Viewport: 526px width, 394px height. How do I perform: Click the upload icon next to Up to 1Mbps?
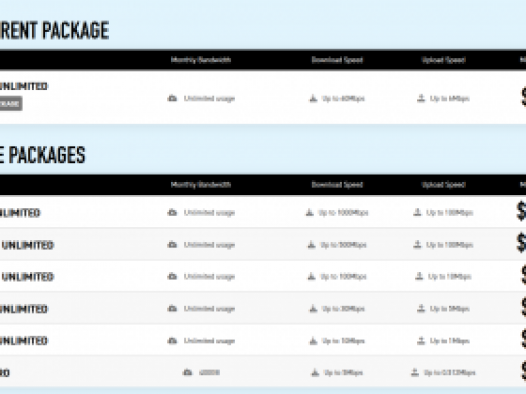coord(421,341)
